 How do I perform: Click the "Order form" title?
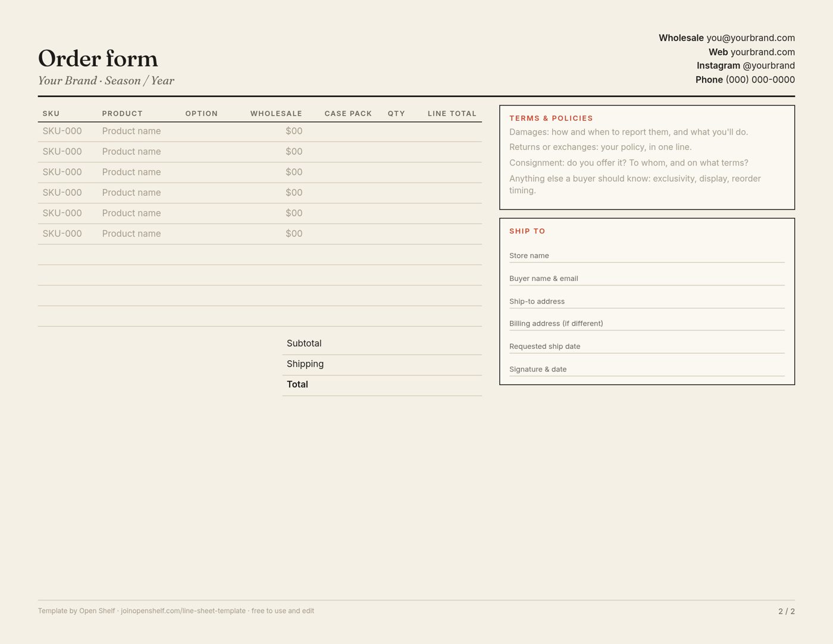click(x=98, y=58)
